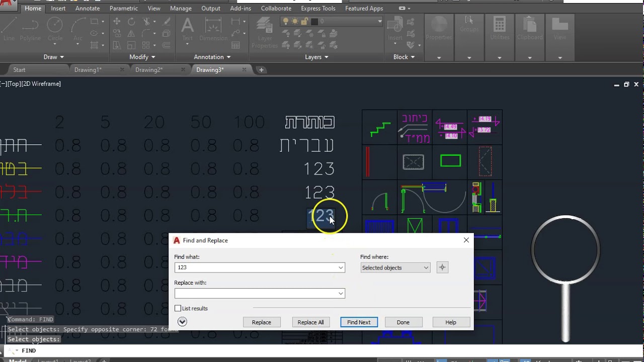Toggle layer freeze sun icon
The image size is (644, 362).
pyautogui.click(x=295, y=21)
